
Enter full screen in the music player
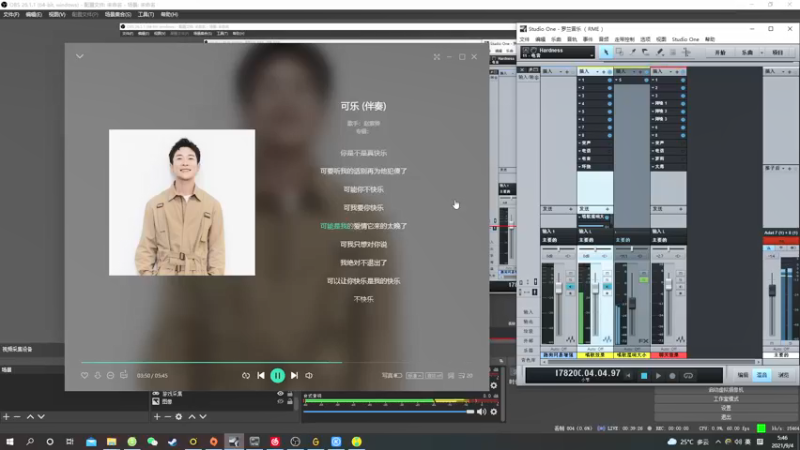(437, 57)
